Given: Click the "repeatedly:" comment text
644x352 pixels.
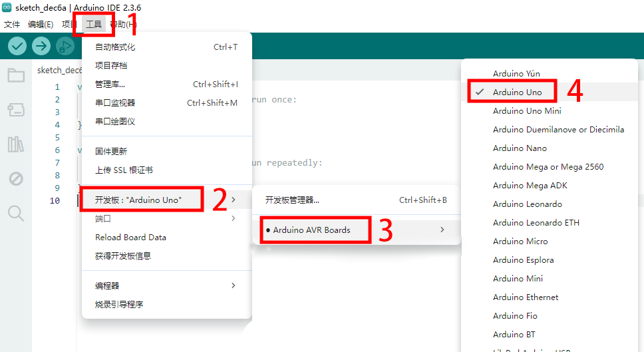Looking at the screenshot, I should click(295, 162).
